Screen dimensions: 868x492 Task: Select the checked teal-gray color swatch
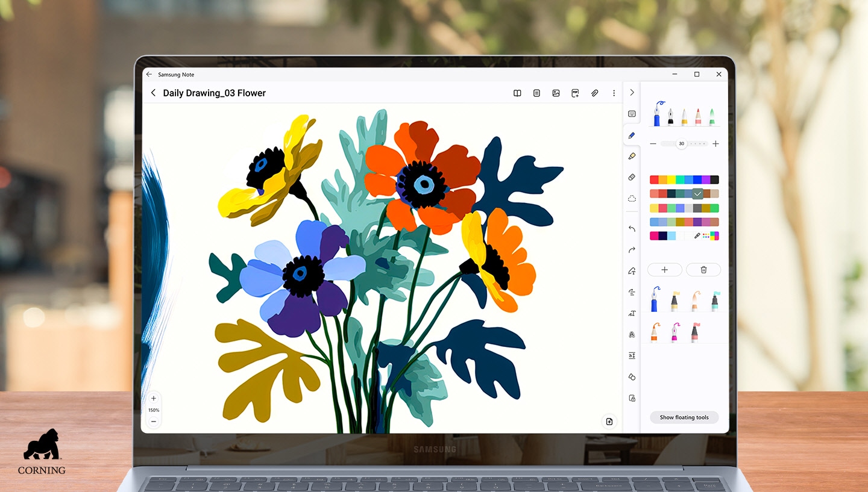pyautogui.click(x=697, y=194)
